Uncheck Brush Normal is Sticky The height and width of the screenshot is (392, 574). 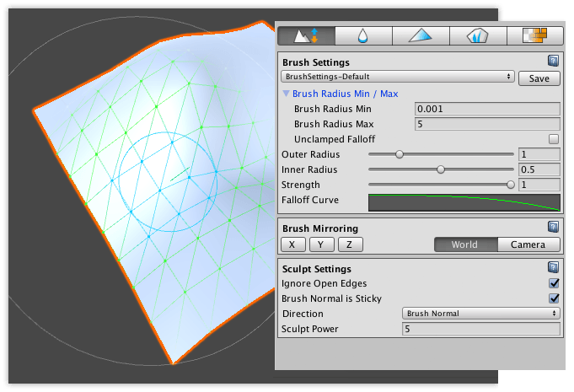[x=554, y=298]
